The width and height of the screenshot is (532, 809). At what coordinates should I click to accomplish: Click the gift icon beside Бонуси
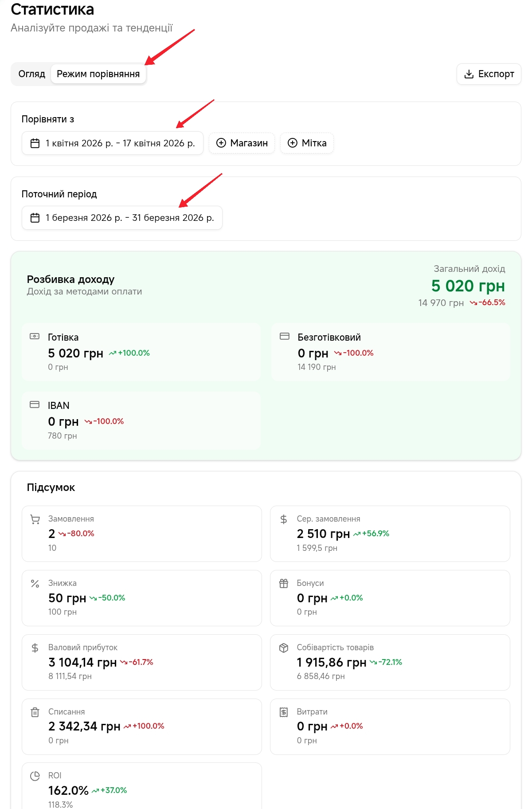tap(284, 584)
